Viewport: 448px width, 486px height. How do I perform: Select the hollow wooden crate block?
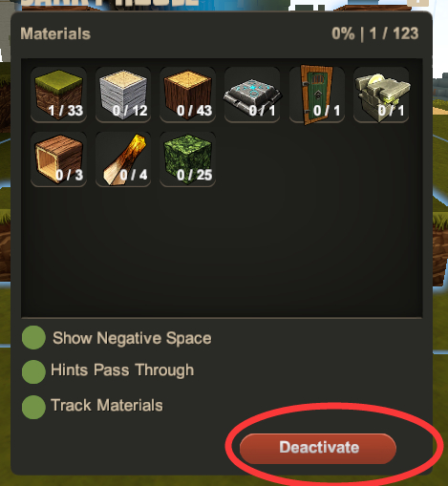point(58,159)
